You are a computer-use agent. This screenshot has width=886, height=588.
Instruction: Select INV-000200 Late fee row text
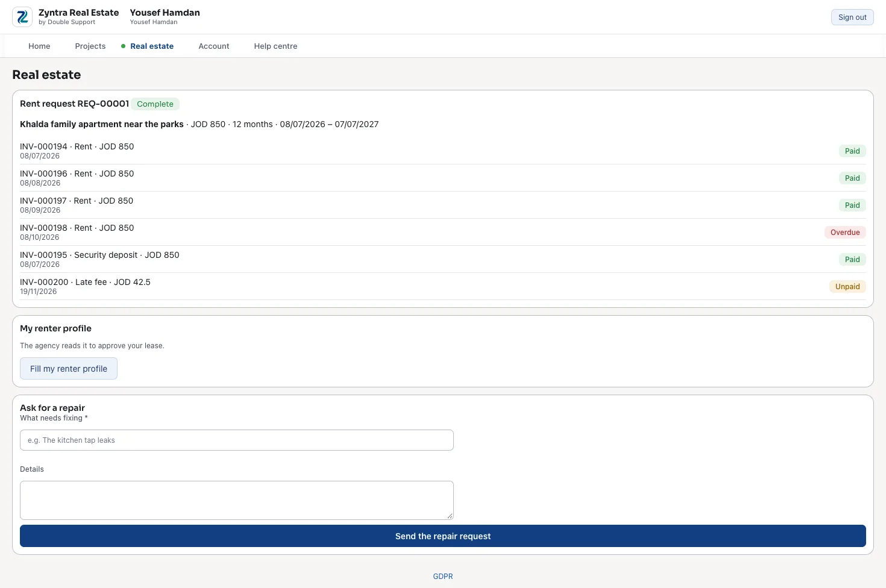(x=85, y=282)
